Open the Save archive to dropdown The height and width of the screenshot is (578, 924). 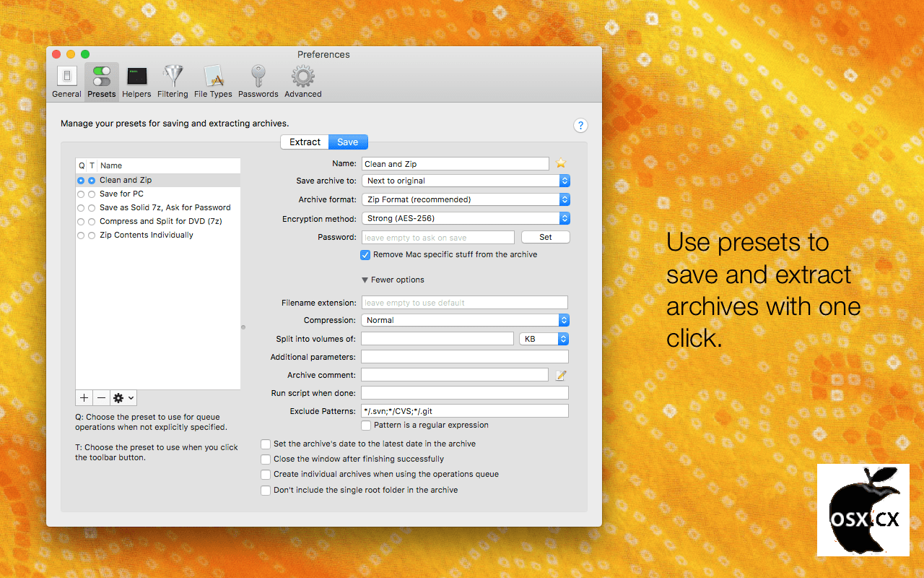tap(466, 181)
